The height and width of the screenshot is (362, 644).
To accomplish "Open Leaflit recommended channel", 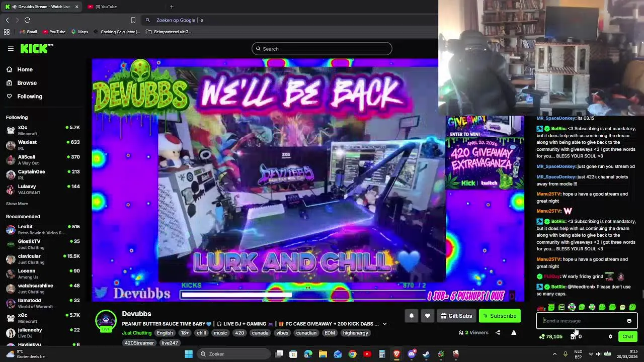I will point(43,229).
